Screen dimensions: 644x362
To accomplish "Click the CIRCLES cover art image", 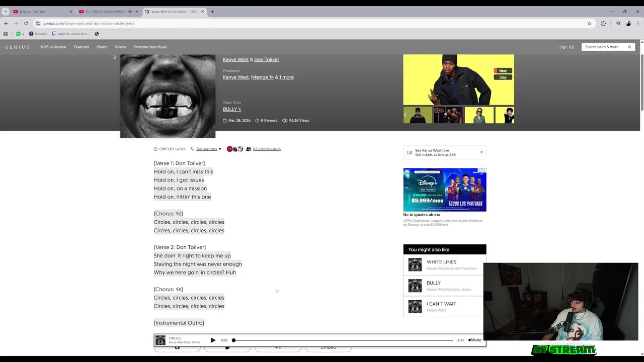I will click(x=168, y=96).
